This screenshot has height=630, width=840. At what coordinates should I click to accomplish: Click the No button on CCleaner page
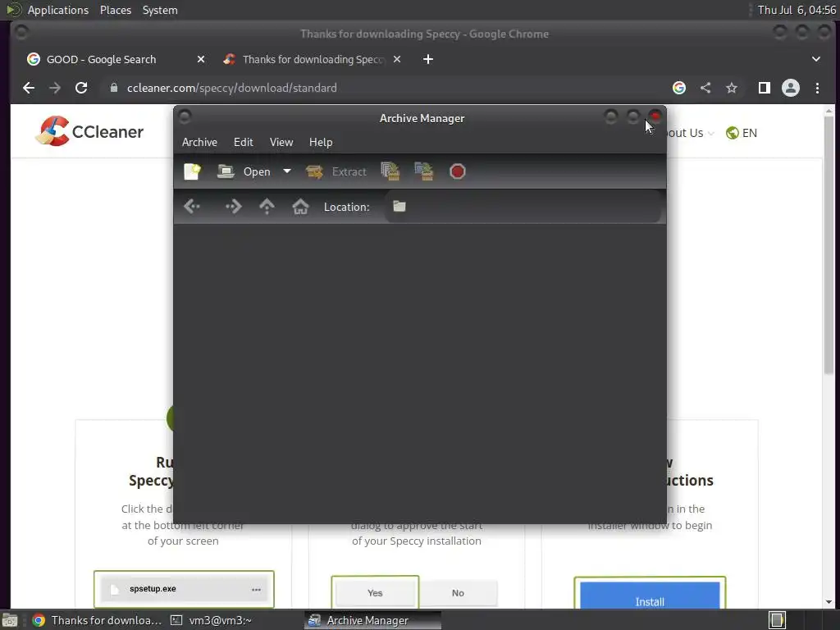point(458,592)
